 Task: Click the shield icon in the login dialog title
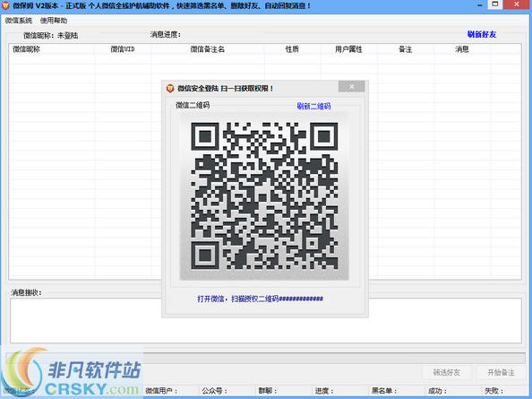pyautogui.click(x=170, y=88)
